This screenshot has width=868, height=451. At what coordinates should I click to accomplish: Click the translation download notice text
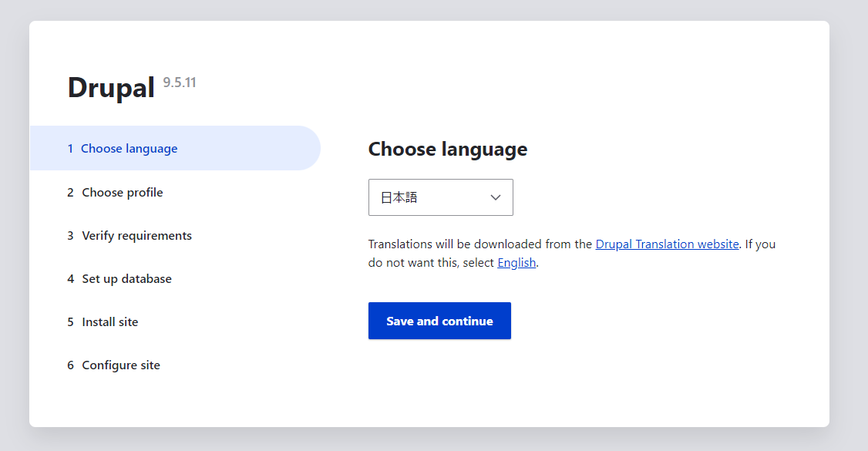pyautogui.click(x=570, y=253)
